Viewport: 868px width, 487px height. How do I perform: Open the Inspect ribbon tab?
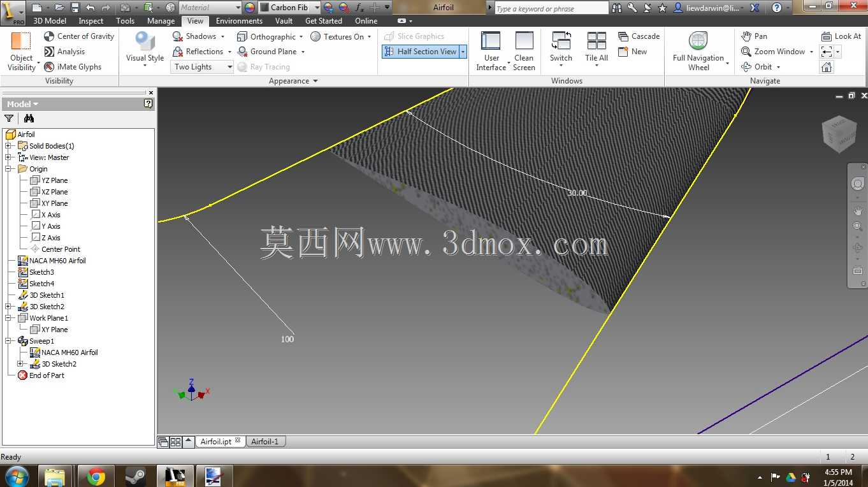pyautogui.click(x=91, y=21)
